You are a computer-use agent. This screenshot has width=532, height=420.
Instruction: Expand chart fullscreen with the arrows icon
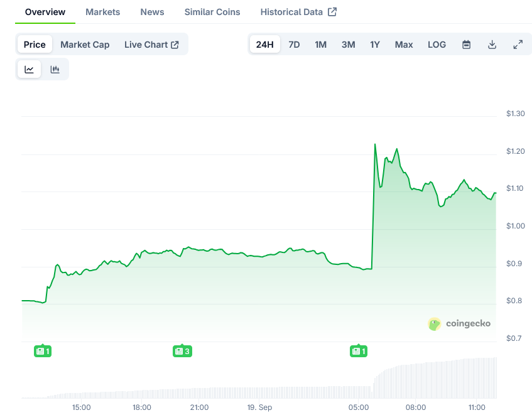coord(518,44)
